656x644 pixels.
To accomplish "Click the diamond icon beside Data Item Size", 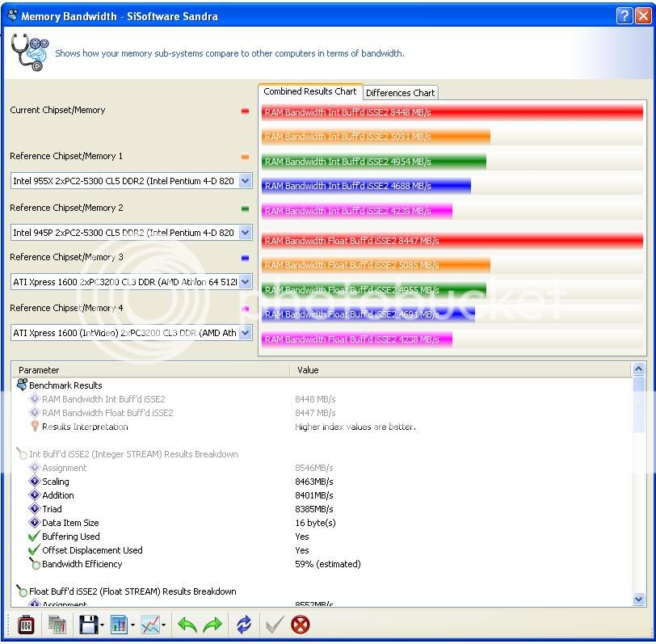I will coord(35,523).
